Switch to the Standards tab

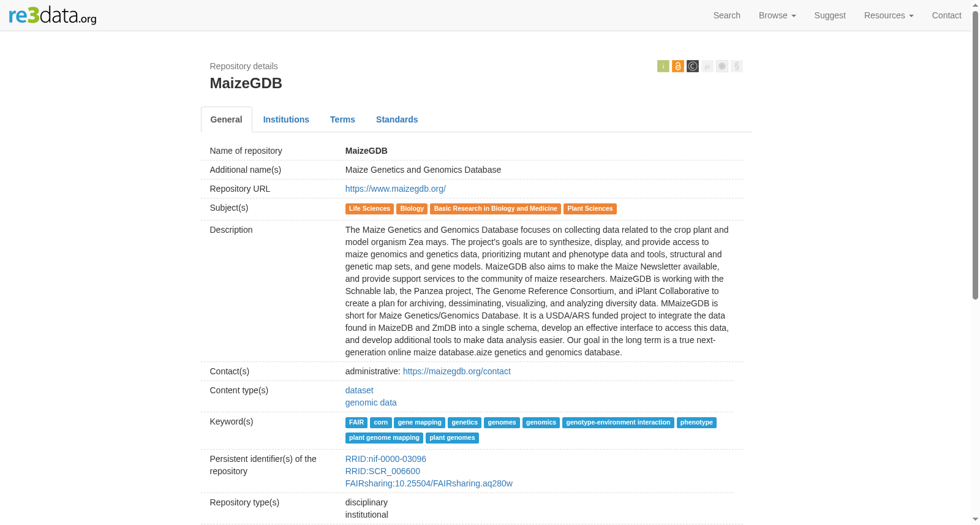397,119
